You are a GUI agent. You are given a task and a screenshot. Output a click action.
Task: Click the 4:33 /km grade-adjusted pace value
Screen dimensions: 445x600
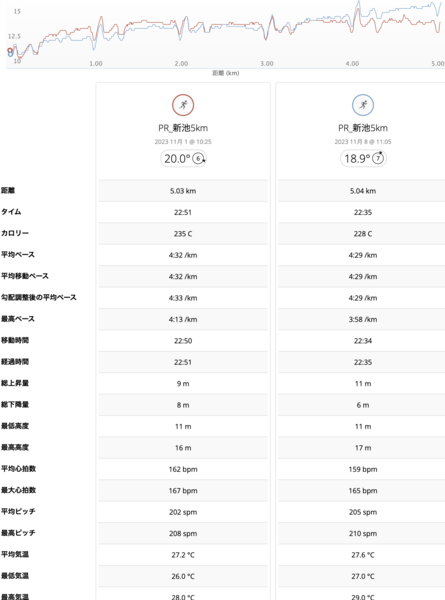183,298
